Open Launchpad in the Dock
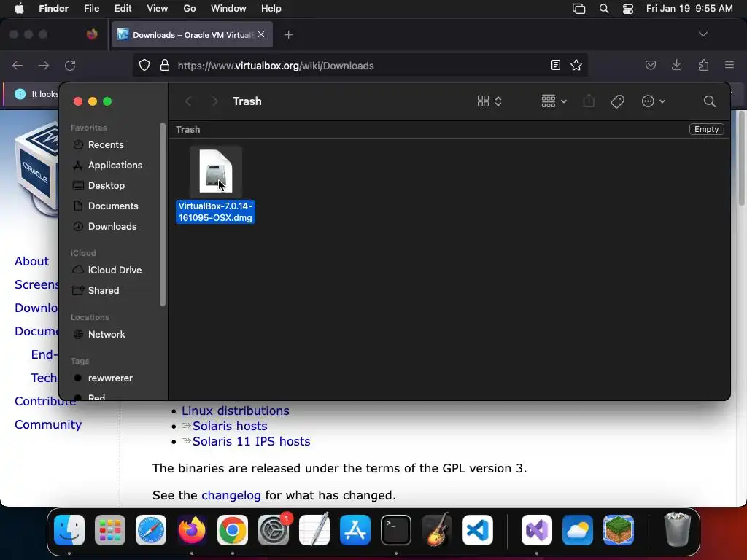This screenshot has width=747, height=560. click(x=110, y=530)
